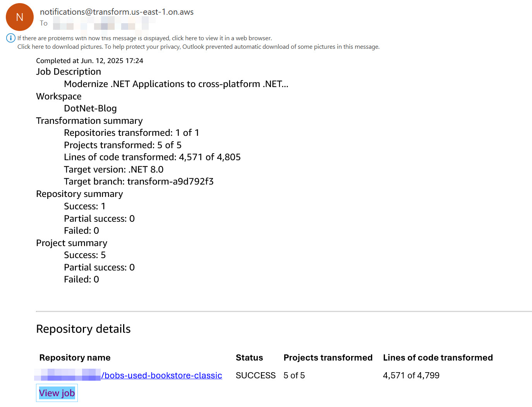Click the Workspace heading
532x407 pixels.
(59, 96)
